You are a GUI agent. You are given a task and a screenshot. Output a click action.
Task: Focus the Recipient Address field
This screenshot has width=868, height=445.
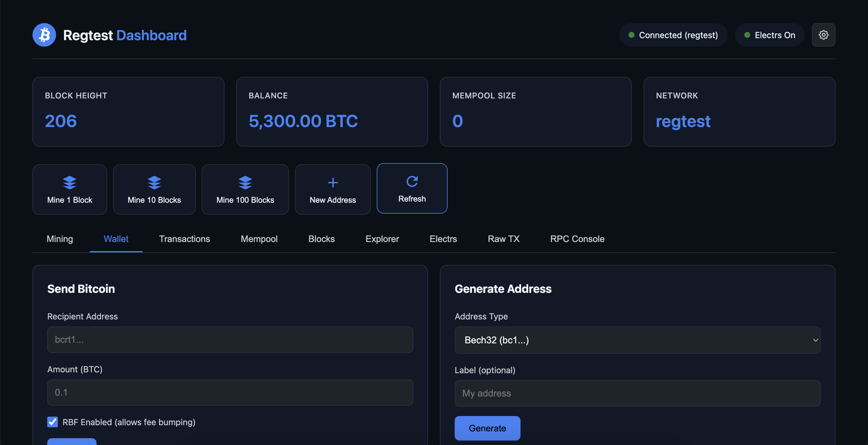230,340
